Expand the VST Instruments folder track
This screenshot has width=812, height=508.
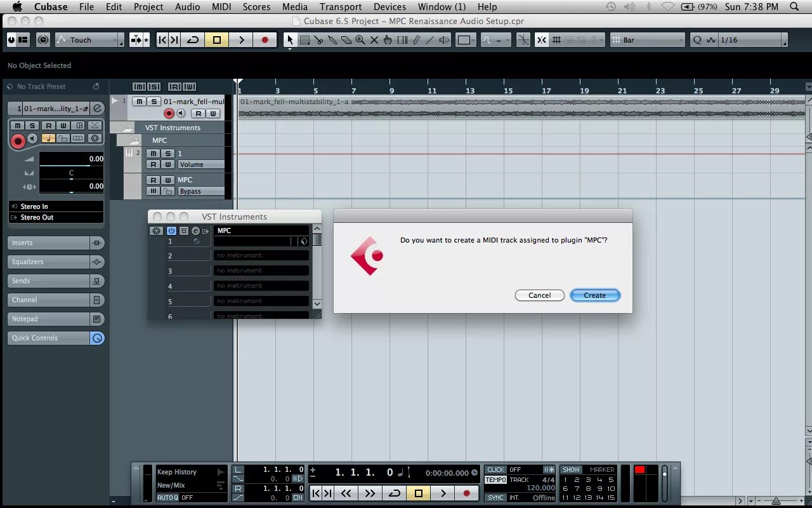tap(128, 128)
